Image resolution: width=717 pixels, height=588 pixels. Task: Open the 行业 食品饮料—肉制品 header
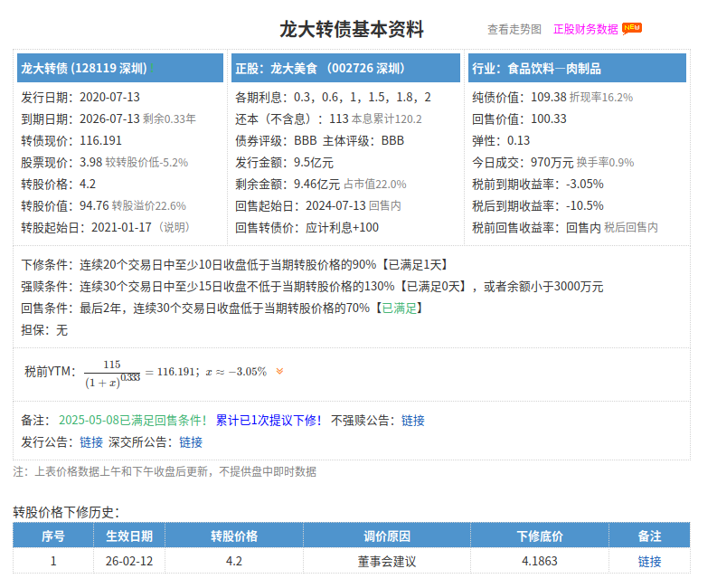coord(536,68)
